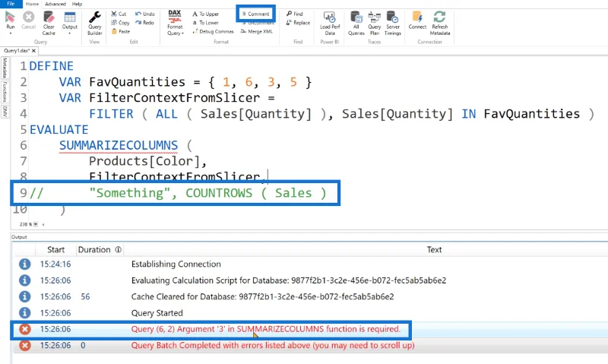The height and width of the screenshot is (364, 608).
Task: Click the Find button
Action: [x=295, y=14]
